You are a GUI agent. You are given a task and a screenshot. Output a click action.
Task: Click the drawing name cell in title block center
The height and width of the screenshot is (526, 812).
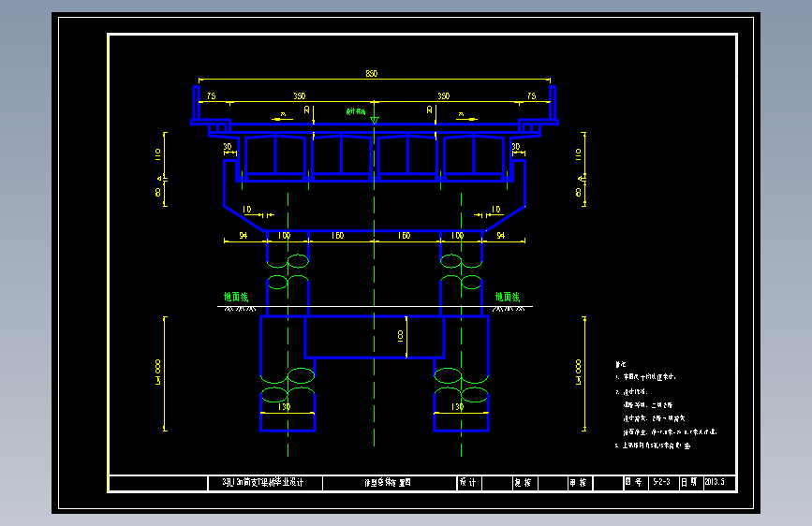[x=390, y=483]
